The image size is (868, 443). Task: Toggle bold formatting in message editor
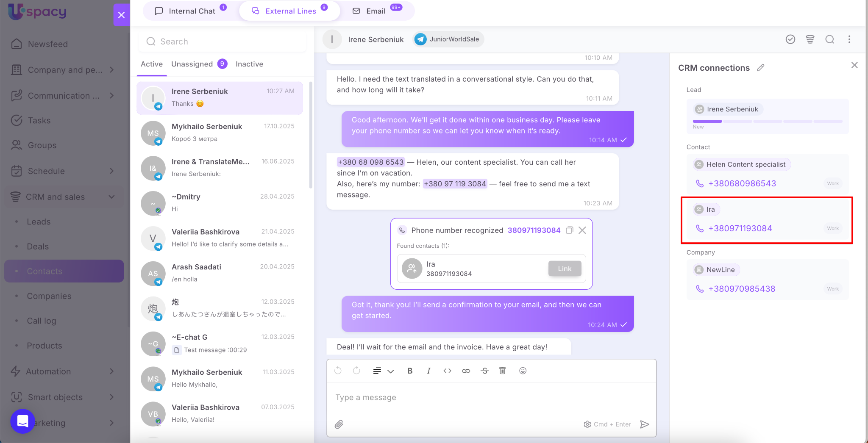pyautogui.click(x=409, y=371)
